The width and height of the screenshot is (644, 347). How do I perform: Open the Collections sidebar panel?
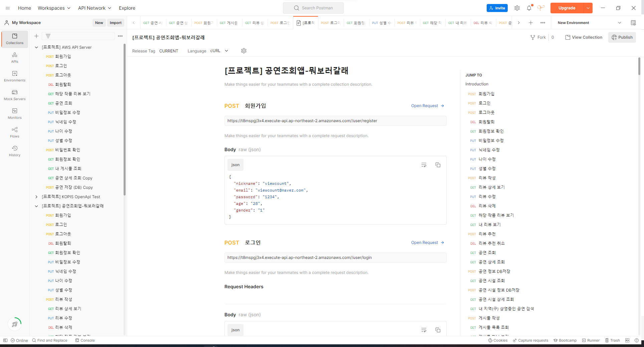[15, 39]
